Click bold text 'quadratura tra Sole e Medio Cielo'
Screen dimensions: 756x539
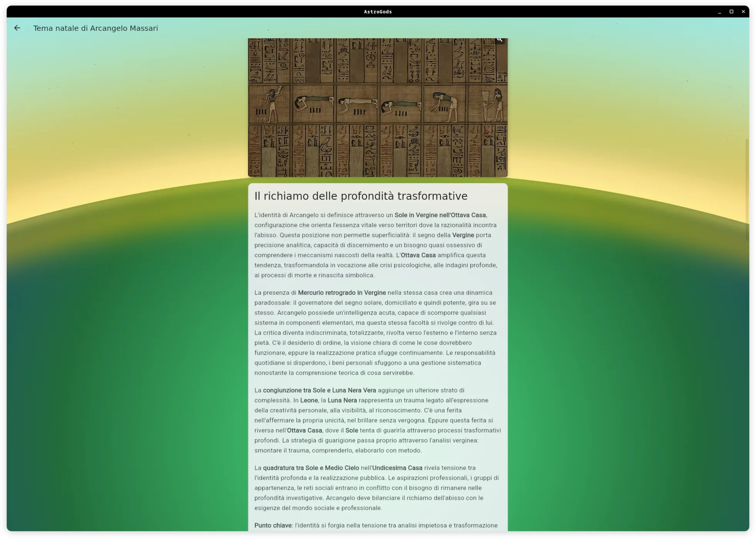[311, 468]
